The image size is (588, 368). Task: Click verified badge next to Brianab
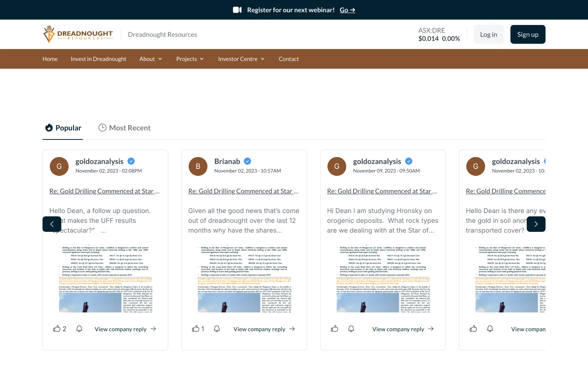248,161
